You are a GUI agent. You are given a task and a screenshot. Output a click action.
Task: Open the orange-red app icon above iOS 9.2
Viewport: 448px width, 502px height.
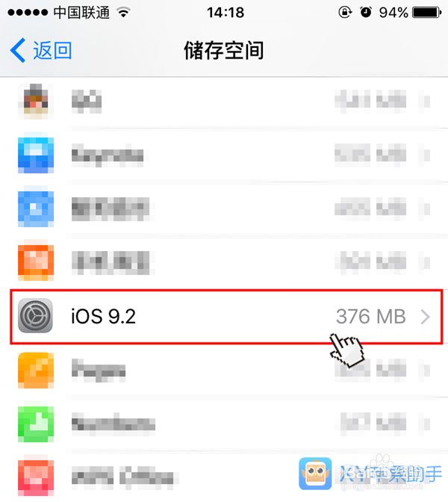click(36, 263)
